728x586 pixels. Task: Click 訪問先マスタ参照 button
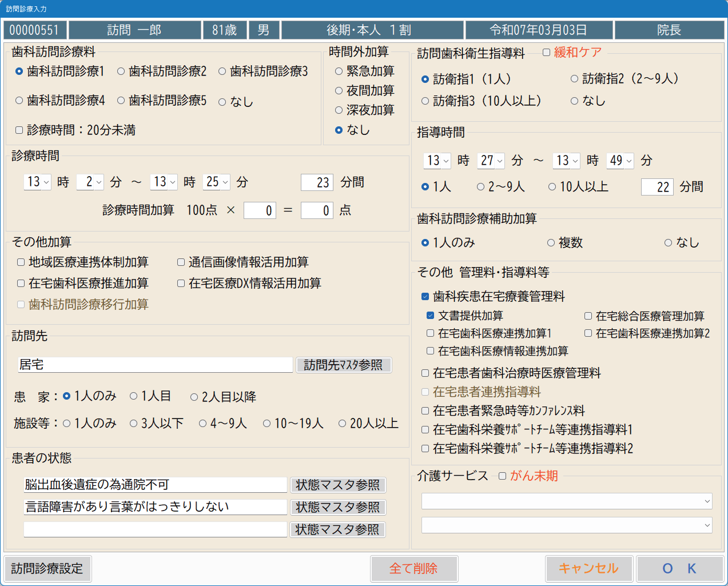click(x=343, y=365)
